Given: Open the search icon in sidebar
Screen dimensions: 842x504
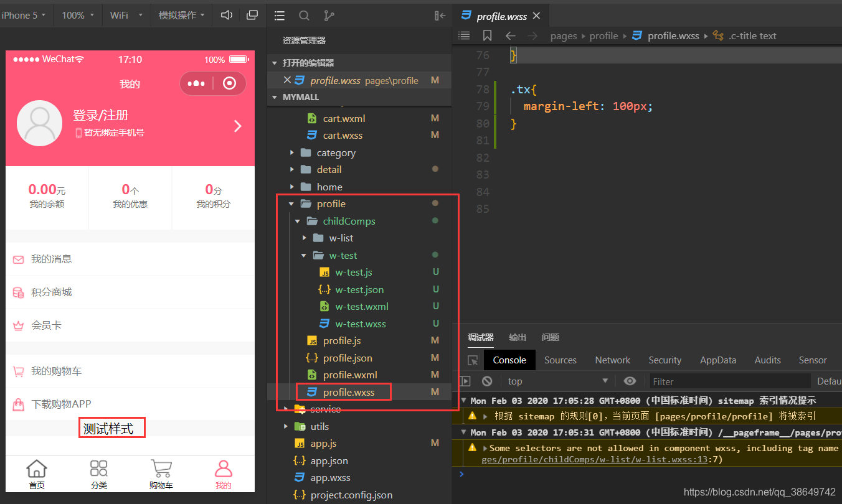Looking at the screenshot, I should click(x=304, y=16).
